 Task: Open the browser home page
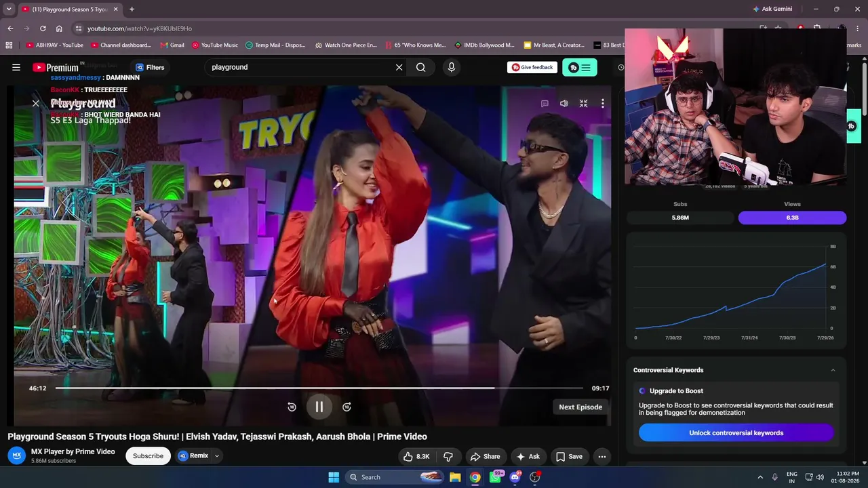pyautogui.click(x=59, y=28)
